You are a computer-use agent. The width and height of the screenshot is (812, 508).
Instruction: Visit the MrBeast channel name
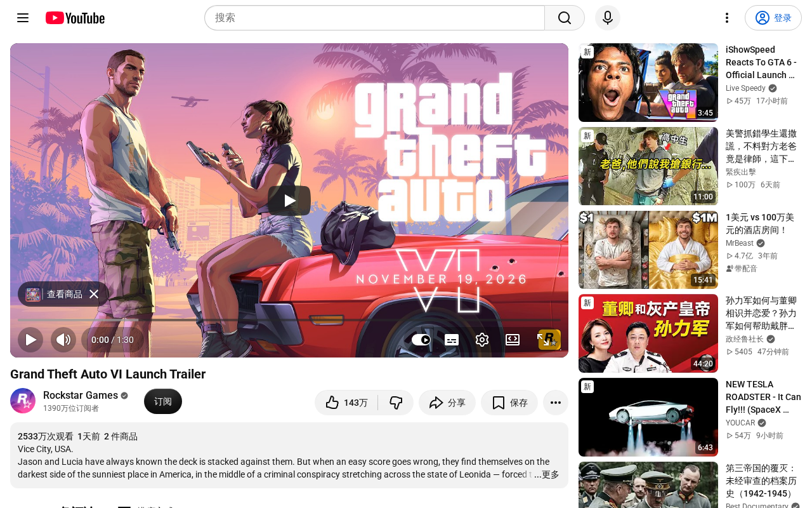pos(740,243)
